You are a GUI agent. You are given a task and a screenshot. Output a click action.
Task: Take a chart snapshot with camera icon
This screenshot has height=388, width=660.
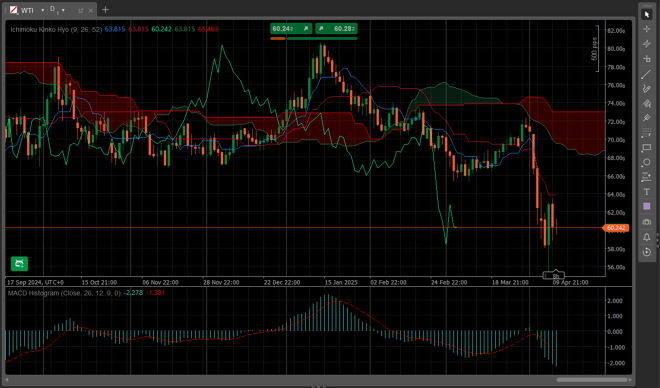click(647, 222)
